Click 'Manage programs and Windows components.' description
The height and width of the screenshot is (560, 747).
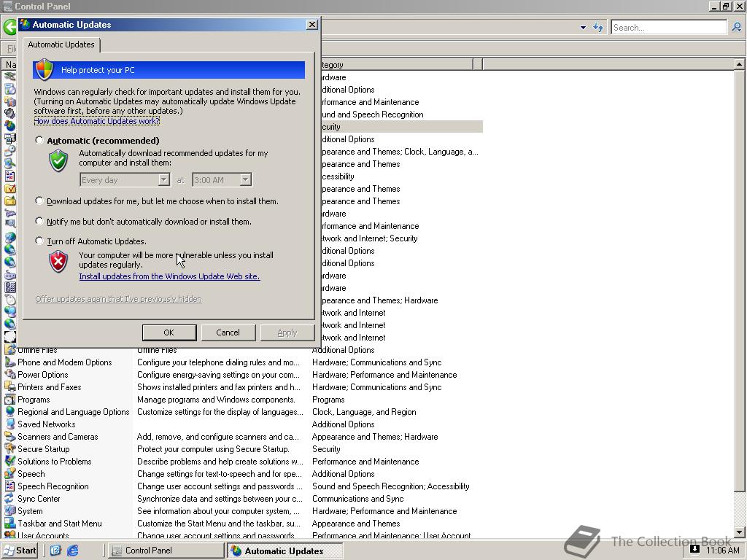(216, 400)
